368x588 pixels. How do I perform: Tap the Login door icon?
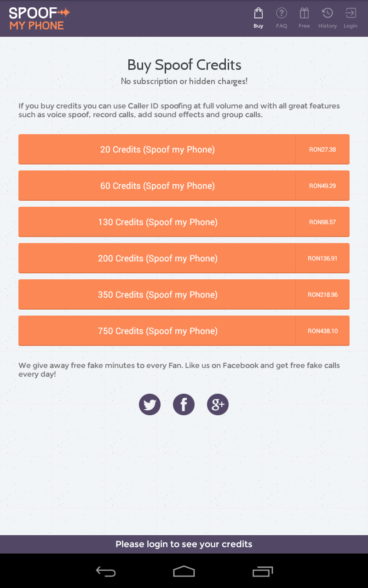point(351,13)
